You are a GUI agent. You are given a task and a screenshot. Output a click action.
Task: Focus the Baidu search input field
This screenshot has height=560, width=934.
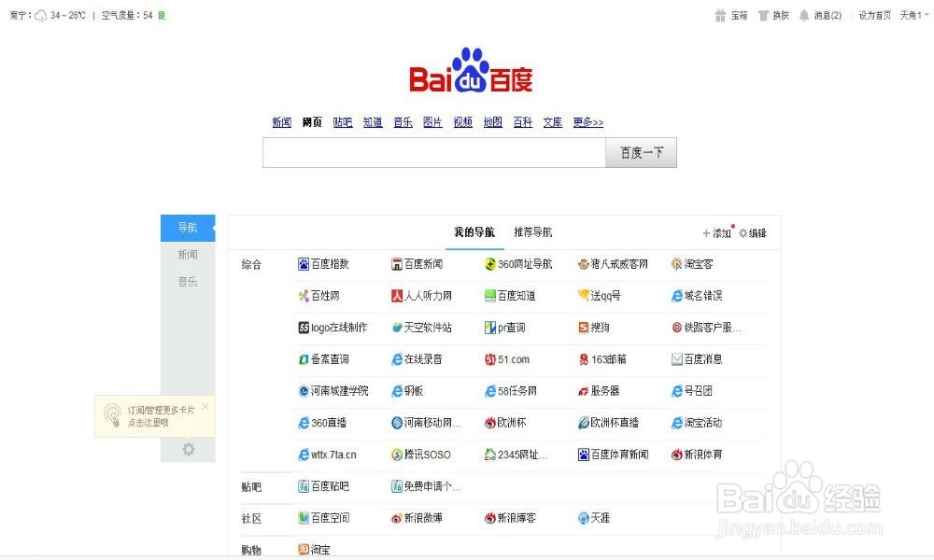pos(434,153)
